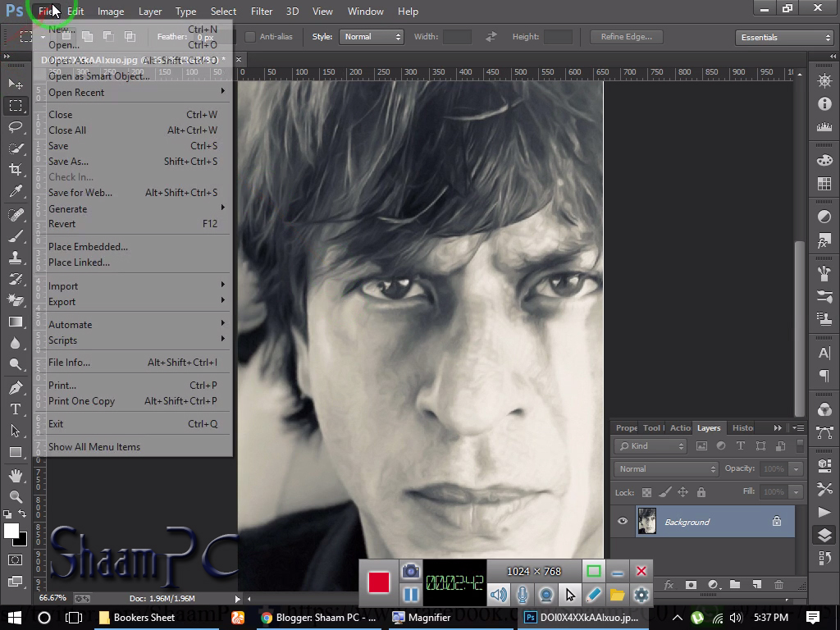The width and height of the screenshot is (840, 630).
Task: Select the Crop tool
Action: coord(16,170)
